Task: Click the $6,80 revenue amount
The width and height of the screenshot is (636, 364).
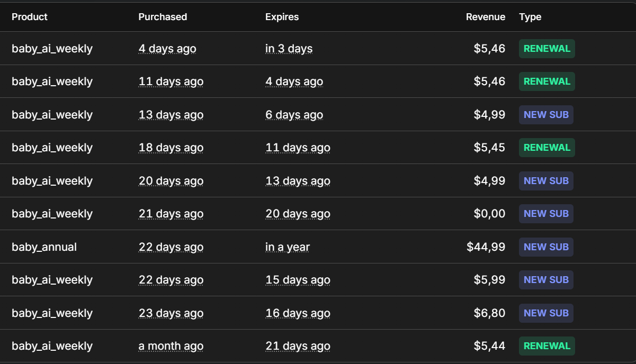Action: tap(490, 313)
